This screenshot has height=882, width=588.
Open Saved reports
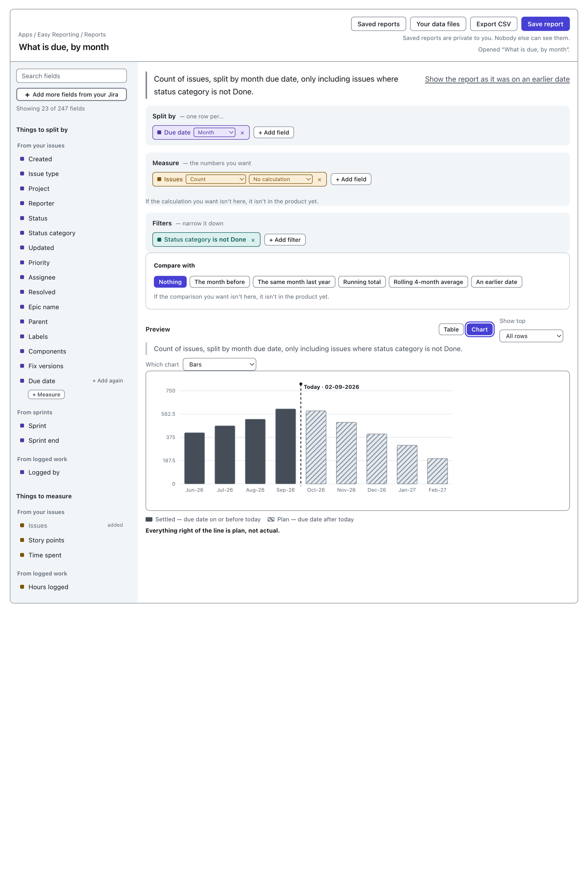379,24
